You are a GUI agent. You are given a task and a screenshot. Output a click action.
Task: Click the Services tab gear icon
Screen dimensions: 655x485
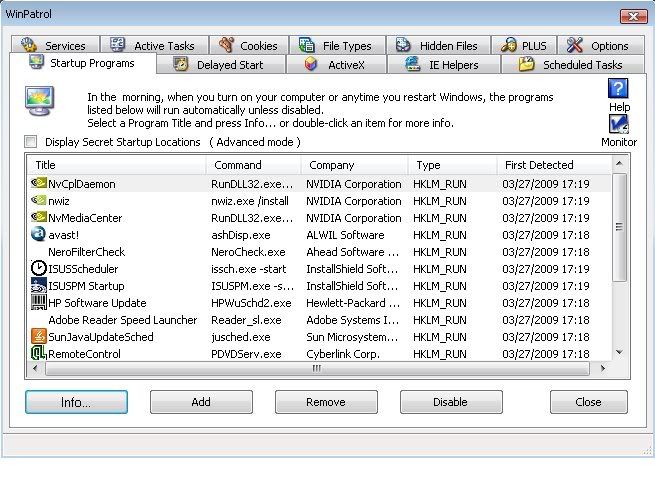pos(29,45)
